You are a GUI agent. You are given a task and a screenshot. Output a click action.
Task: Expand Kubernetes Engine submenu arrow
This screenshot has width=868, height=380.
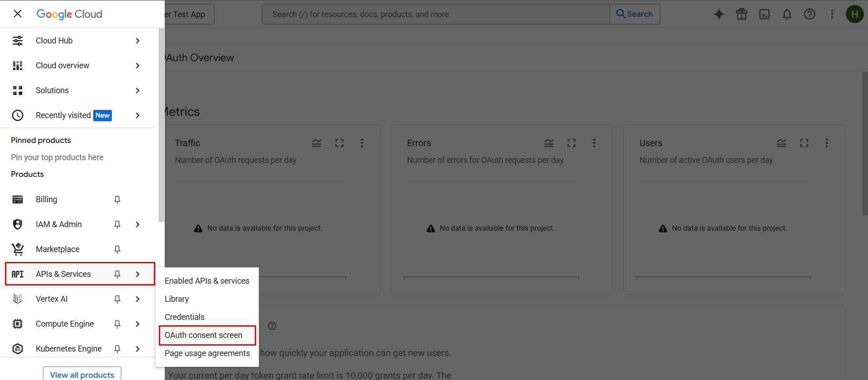click(138, 349)
